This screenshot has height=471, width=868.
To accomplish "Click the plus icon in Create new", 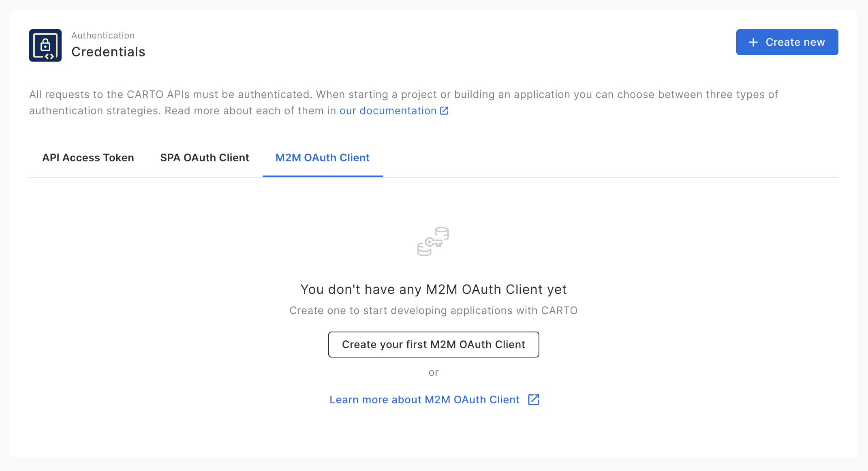I will [753, 42].
